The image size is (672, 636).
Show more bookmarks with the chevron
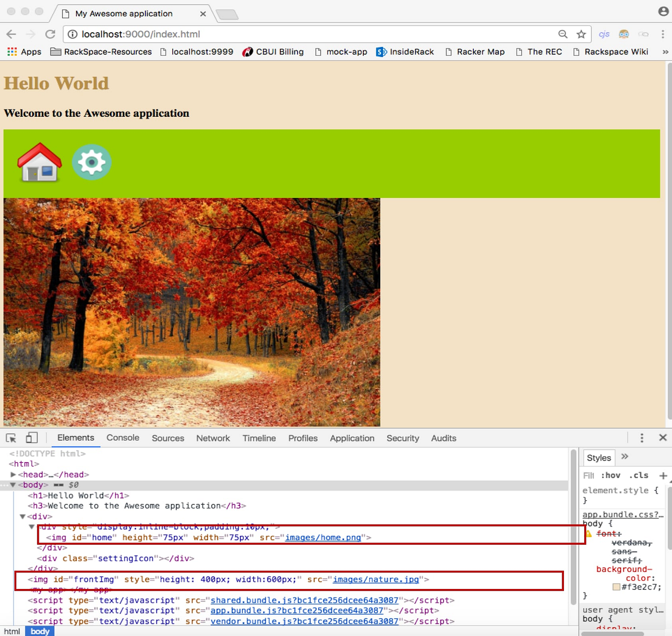665,52
